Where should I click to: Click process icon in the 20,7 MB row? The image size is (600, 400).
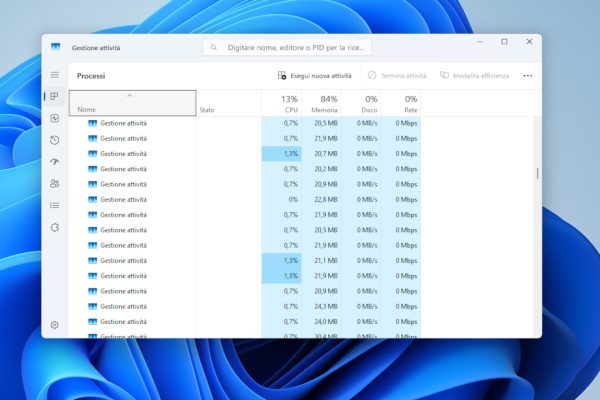(x=93, y=153)
